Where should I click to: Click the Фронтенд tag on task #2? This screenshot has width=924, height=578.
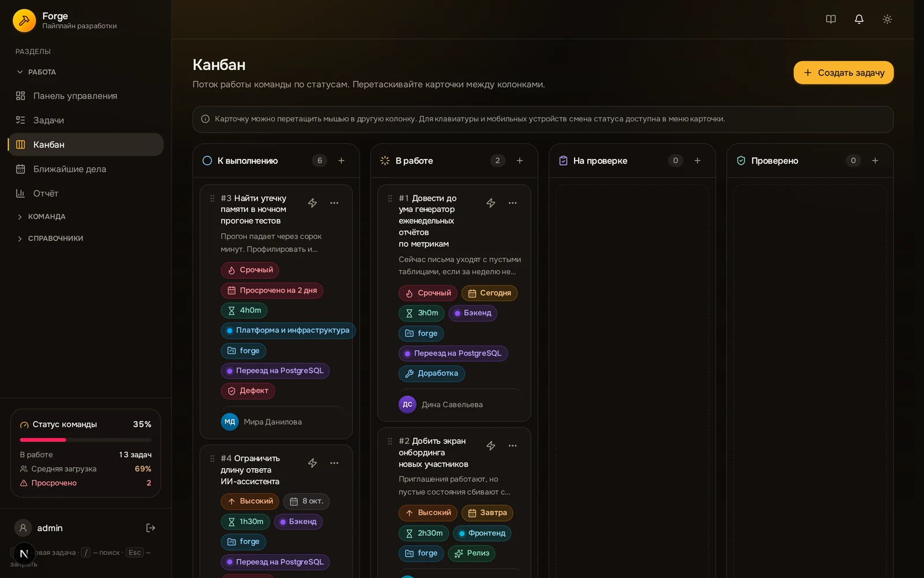pyautogui.click(x=482, y=533)
